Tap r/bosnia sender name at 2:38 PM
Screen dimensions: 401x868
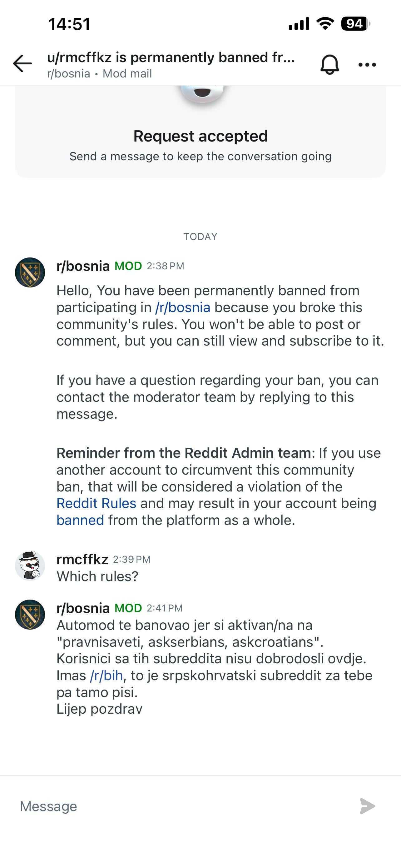click(83, 266)
